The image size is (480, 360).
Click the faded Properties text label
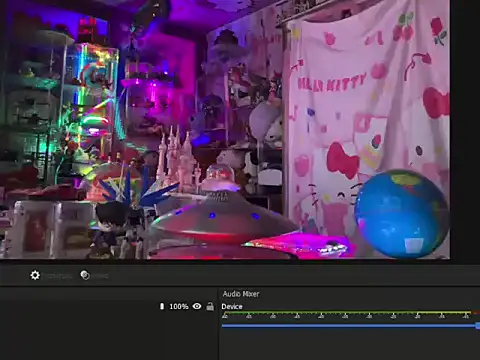(x=58, y=276)
